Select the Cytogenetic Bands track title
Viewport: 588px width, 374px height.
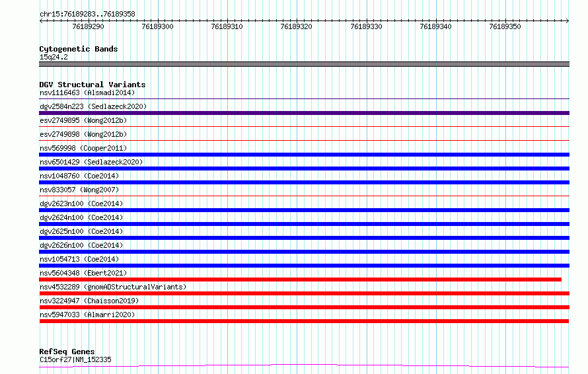click(79, 49)
